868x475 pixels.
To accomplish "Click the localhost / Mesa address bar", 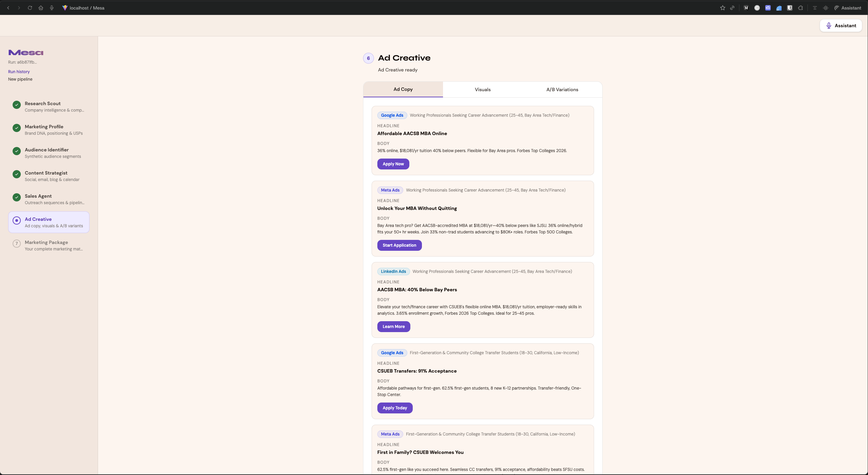I will pos(87,8).
